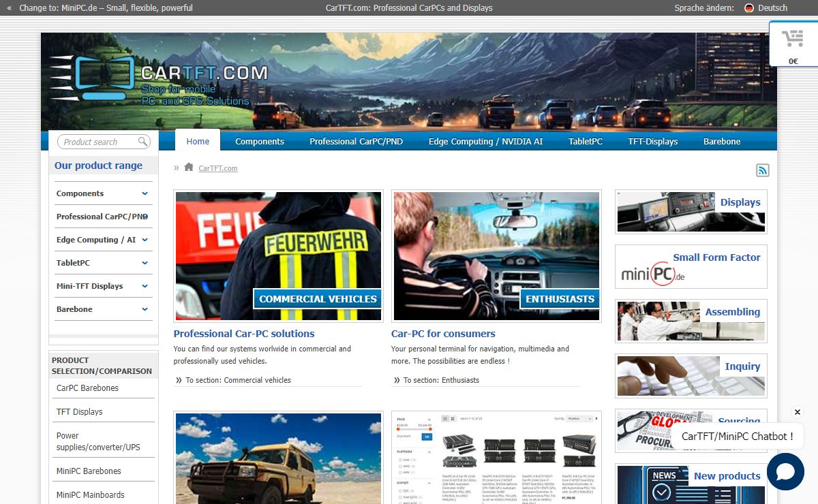
Task: Click the ENTHUSIASTS overlay label
Action: click(x=560, y=299)
